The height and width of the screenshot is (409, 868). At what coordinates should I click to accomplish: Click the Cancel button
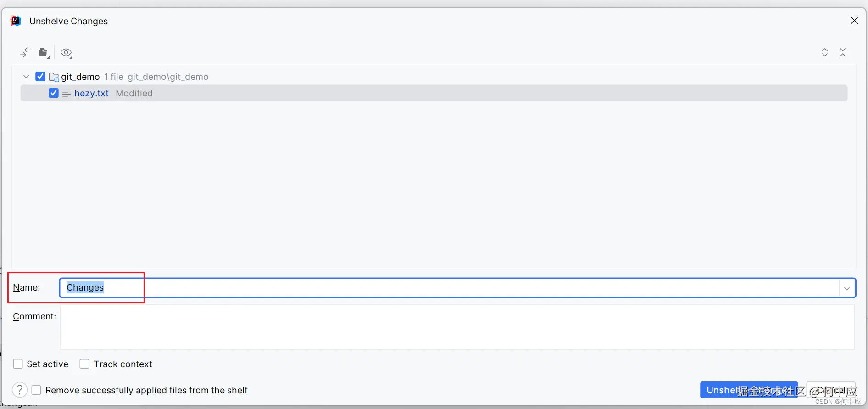pos(830,390)
